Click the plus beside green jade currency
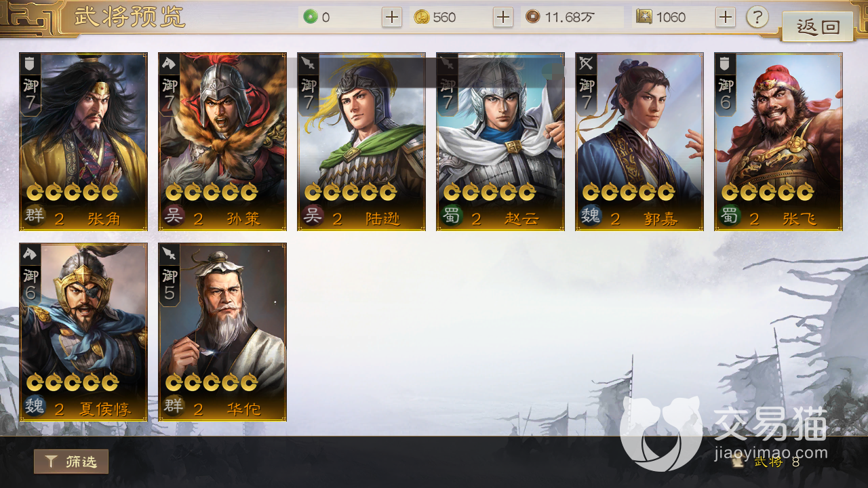The image size is (868, 488). tap(392, 17)
